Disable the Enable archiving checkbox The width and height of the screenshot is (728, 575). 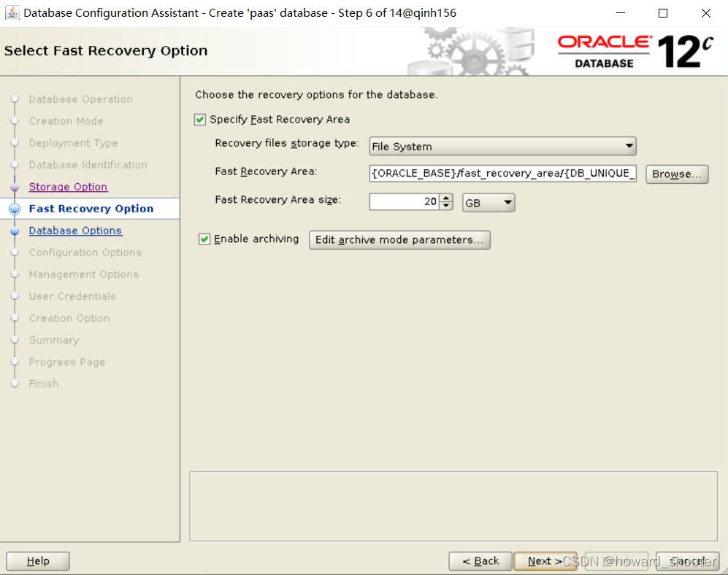(x=205, y=239)
